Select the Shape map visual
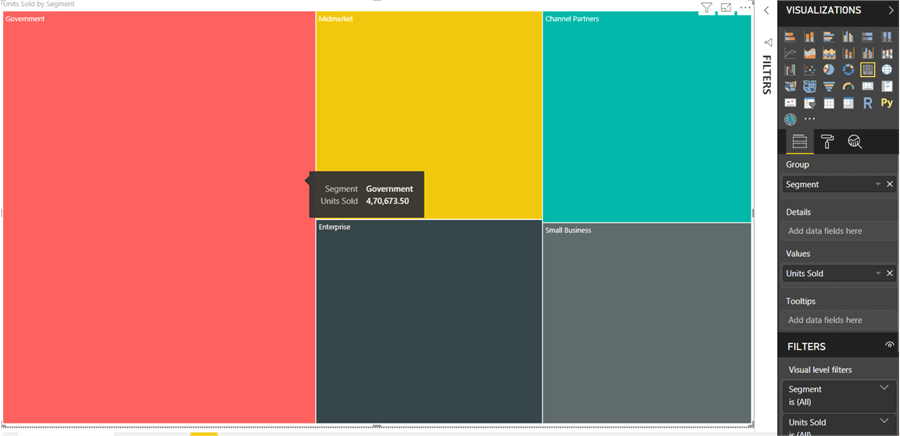The image size is (900, 436). [809, 87]
